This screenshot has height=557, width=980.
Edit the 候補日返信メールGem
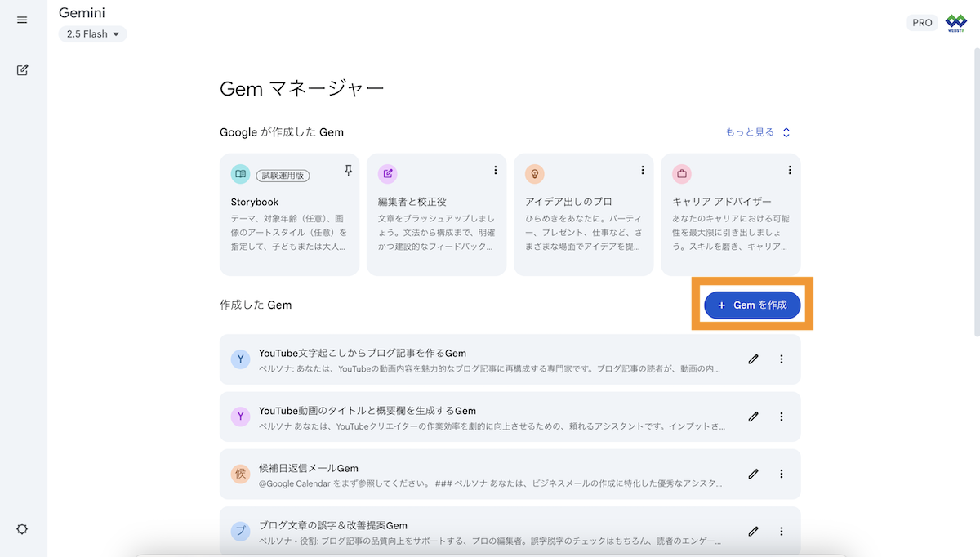[753, 474]
